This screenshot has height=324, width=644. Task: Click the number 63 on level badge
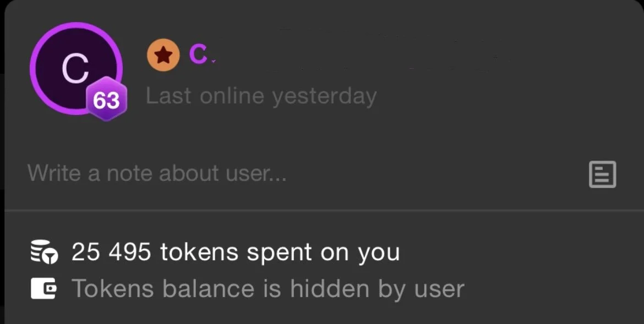106,101
